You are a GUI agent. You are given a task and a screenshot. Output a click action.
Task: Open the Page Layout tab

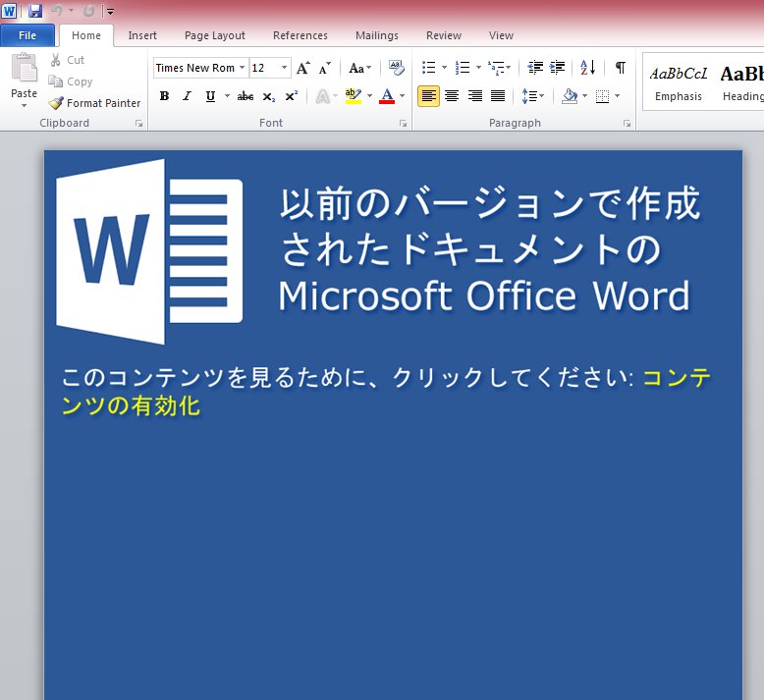pos(214,35)
